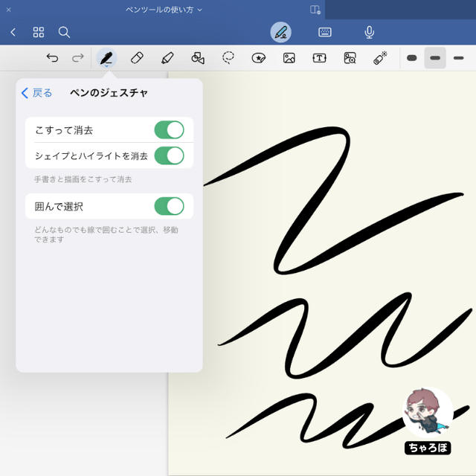Viewport: 476px width, 476px height.
Task: Select the Pen tool in toolbar
Action: click(x=106, y=58)
